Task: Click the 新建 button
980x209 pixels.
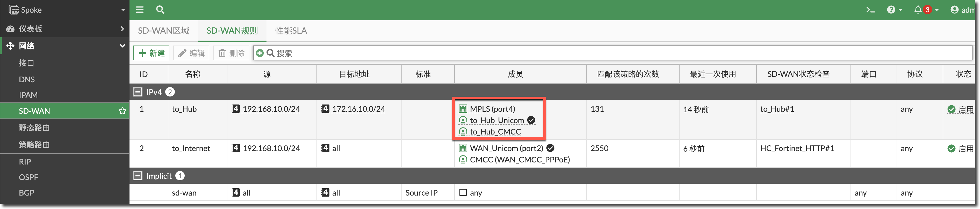Action: [x=152, y=53]
